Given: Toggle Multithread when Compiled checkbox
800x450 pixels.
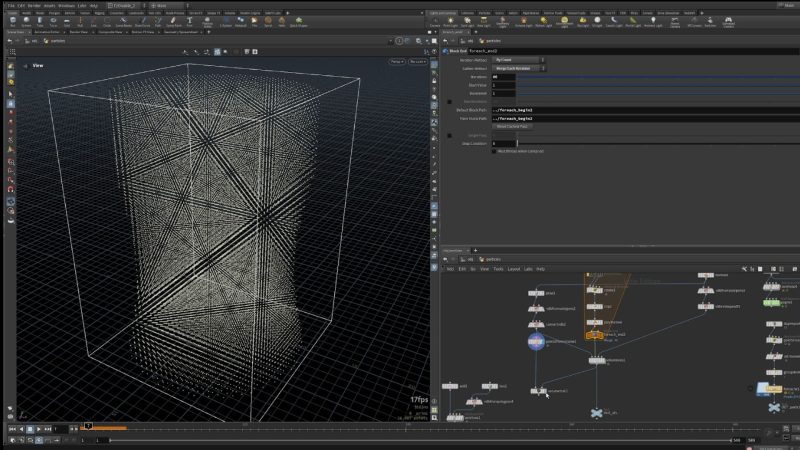Looking at the screenshot, I should [493, 152].
